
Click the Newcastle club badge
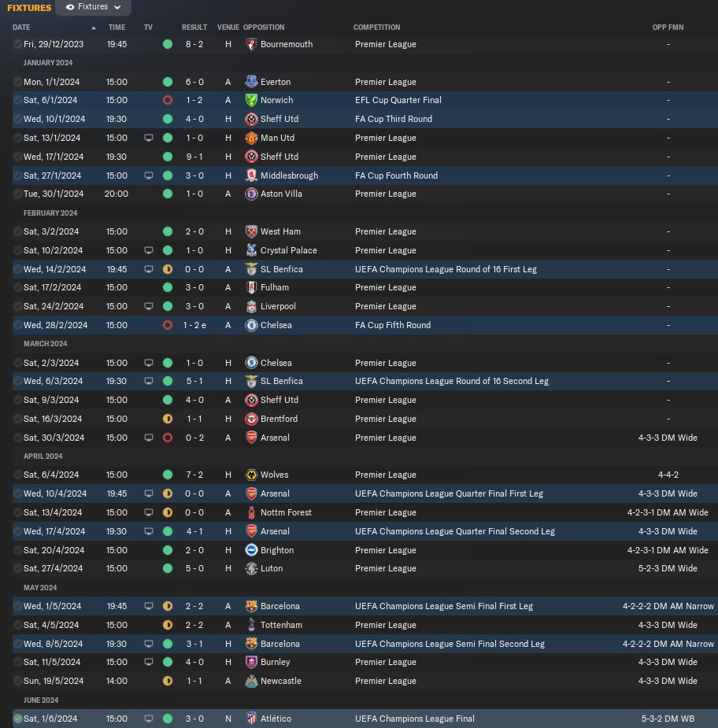(251, 681)
